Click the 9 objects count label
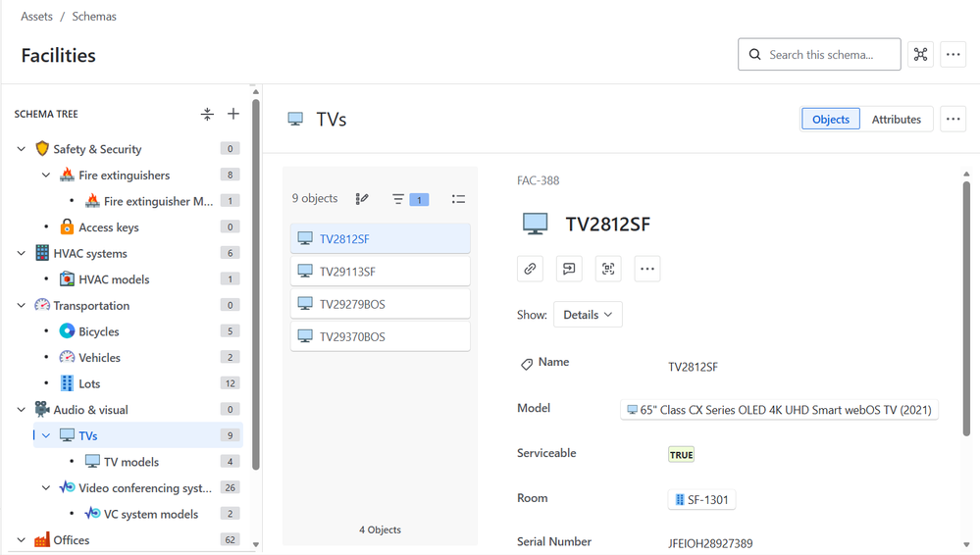 click(315, 198)
